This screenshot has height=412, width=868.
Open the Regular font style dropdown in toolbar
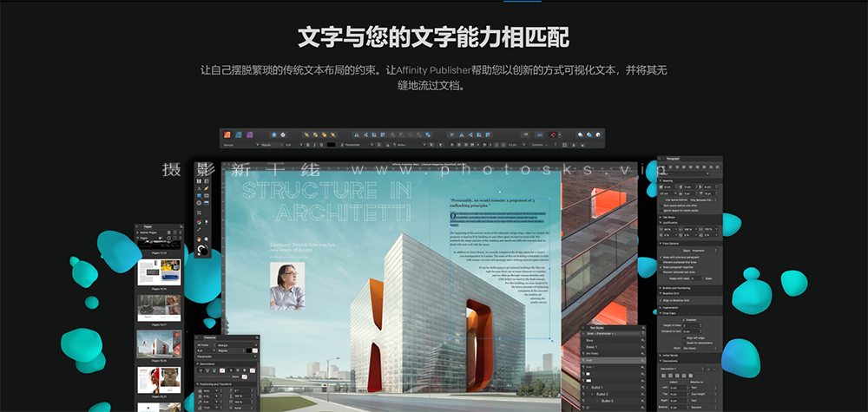click(x=272, y=145)
